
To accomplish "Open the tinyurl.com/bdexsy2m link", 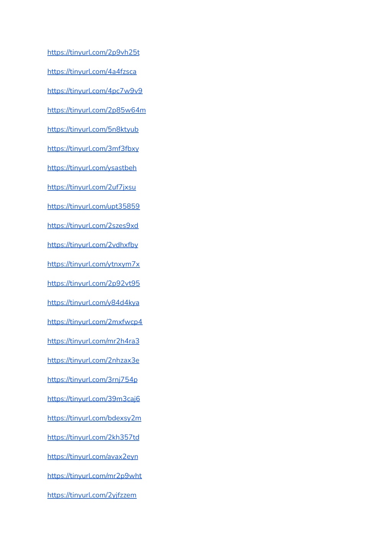I will click(x=94, y=418).
